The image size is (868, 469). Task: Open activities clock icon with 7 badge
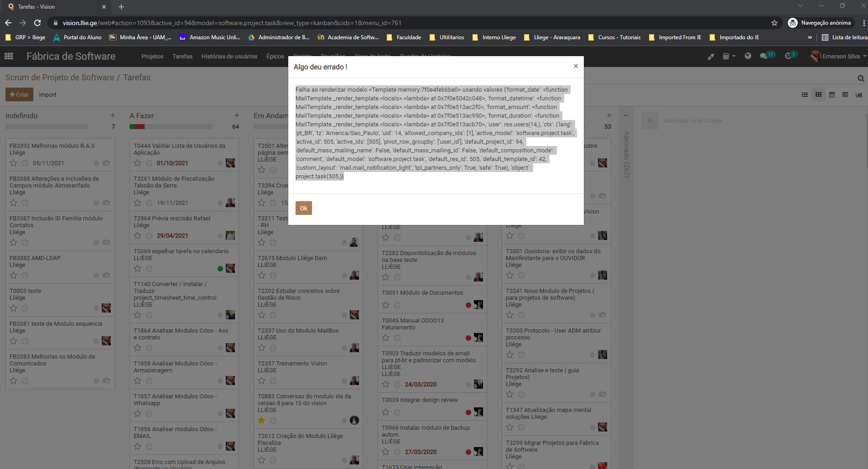click(788, 56)
